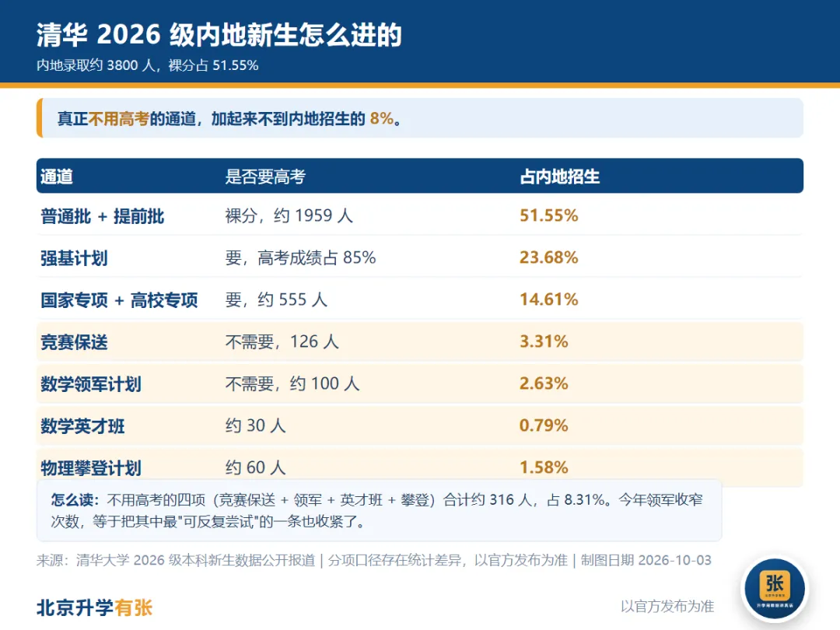
Task: Click the value 1.58%
Action: click(x=544, y=467)
